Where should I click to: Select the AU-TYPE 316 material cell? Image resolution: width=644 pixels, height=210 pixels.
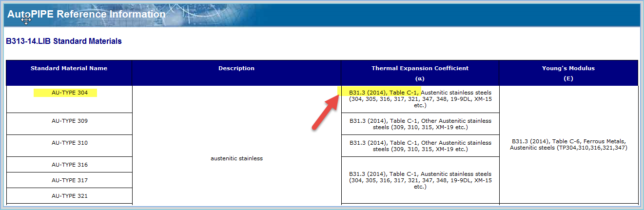coord(69,165)
